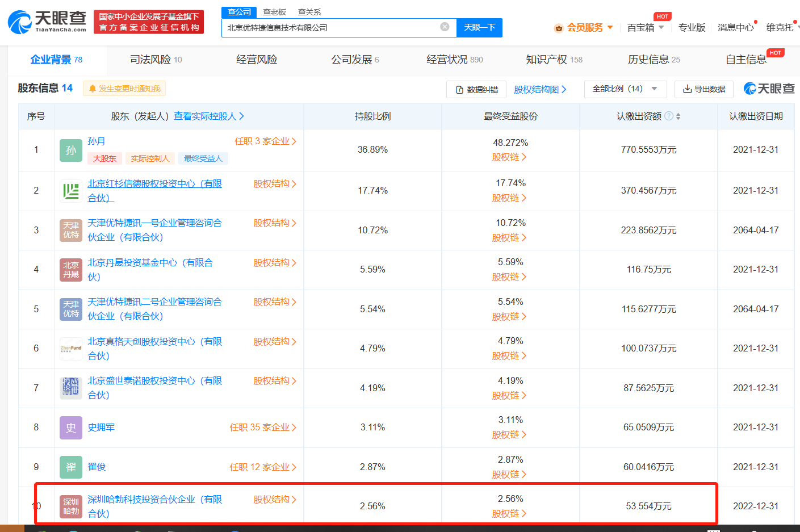
Task: Focus the company name search field
Action: pos(329,27)
